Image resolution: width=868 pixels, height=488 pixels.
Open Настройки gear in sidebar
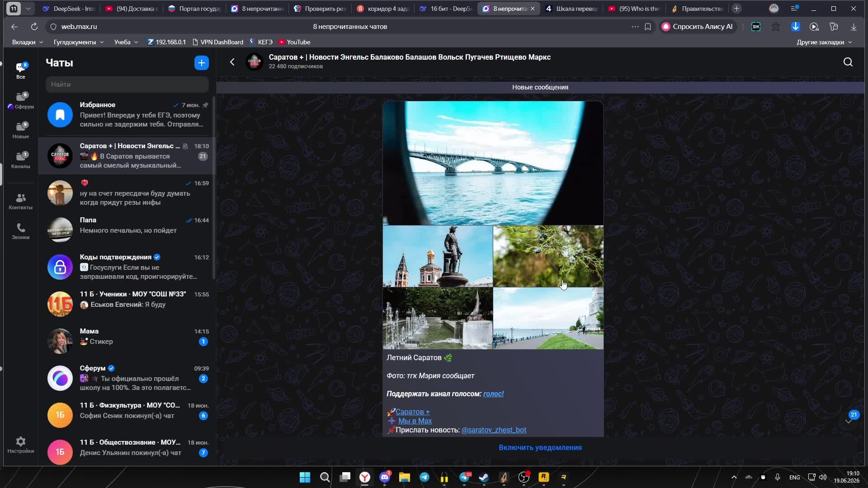tap(21, 445)
